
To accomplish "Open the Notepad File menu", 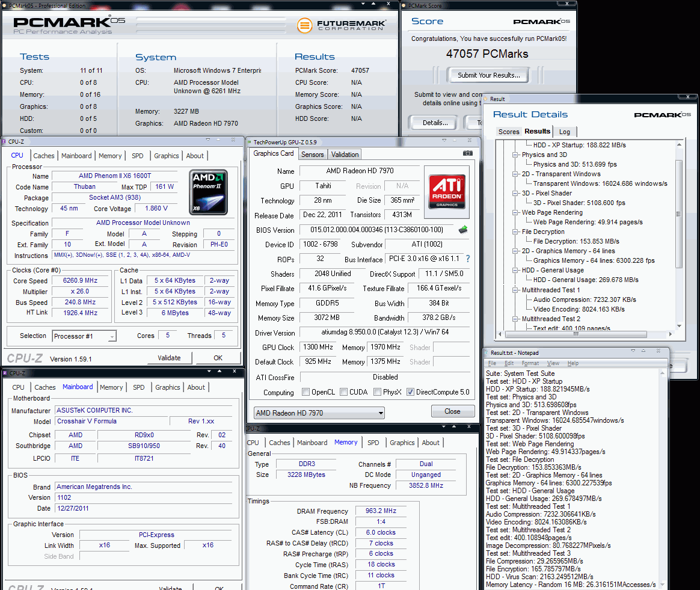I will tap(492, 363).
